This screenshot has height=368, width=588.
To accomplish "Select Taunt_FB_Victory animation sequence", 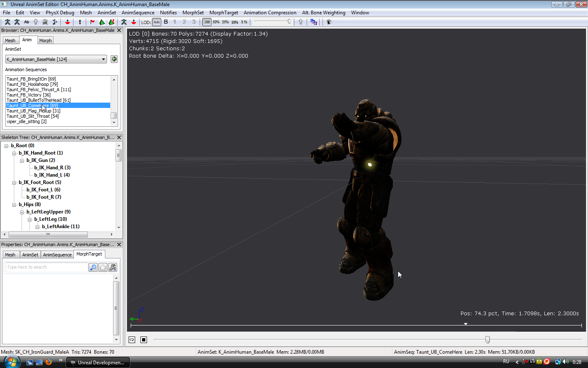I will click(29, 95).
